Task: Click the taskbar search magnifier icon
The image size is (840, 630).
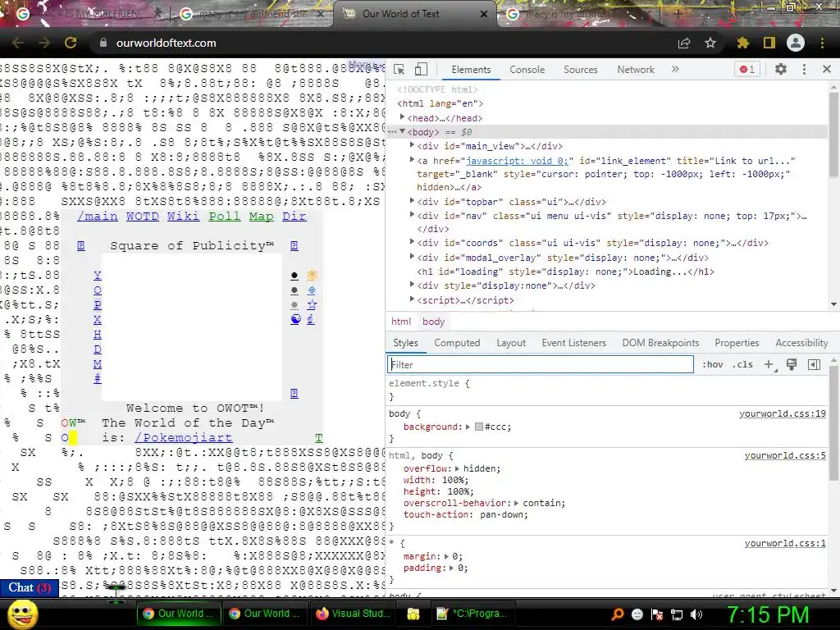Action: (x=618, y=614)
